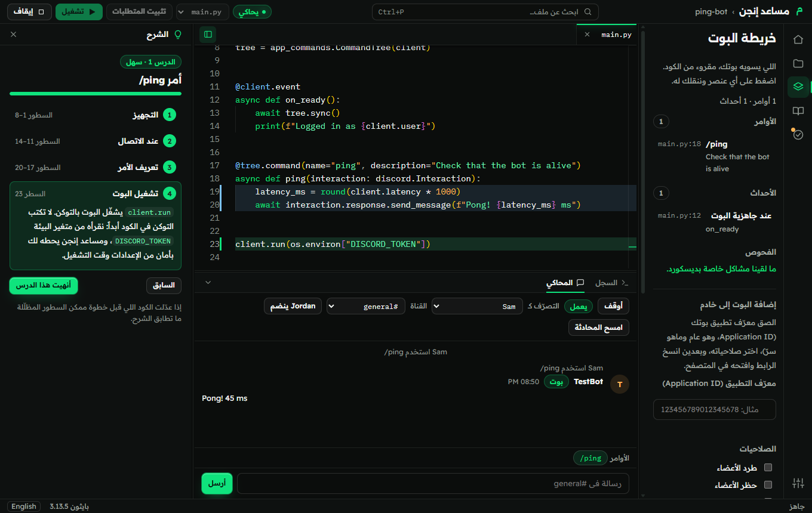Click the إيقاف stop button in toolbar

[x=29, y=12]
